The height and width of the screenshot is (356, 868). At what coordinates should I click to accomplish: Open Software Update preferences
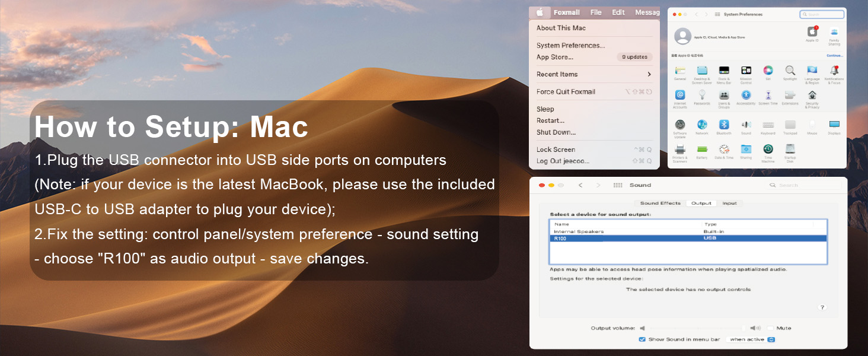[x=680, y=125]
